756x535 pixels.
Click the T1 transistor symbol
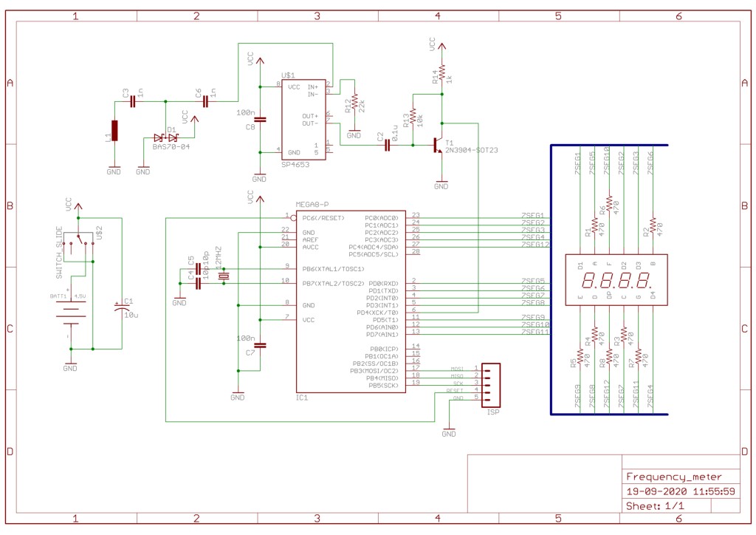click(x=438, y=145)
